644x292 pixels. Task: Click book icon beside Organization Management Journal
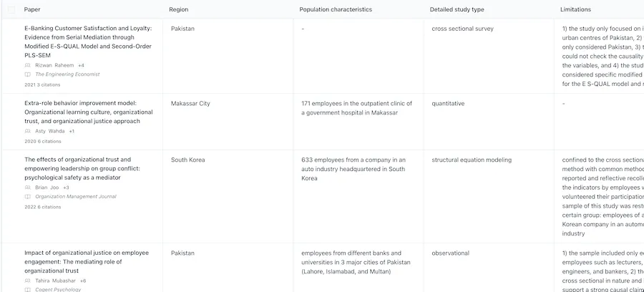(27, 197)
